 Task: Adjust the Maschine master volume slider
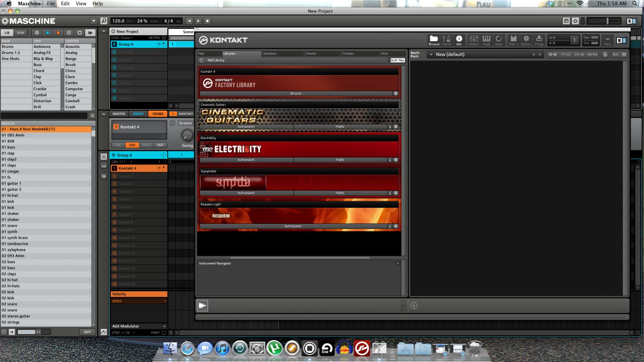click(604, 21)
